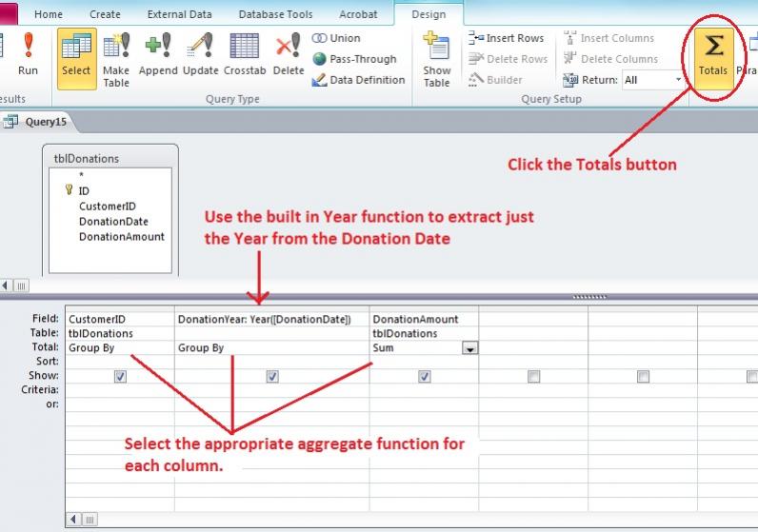Open the External Data ribbon tab

pos(179,14)
